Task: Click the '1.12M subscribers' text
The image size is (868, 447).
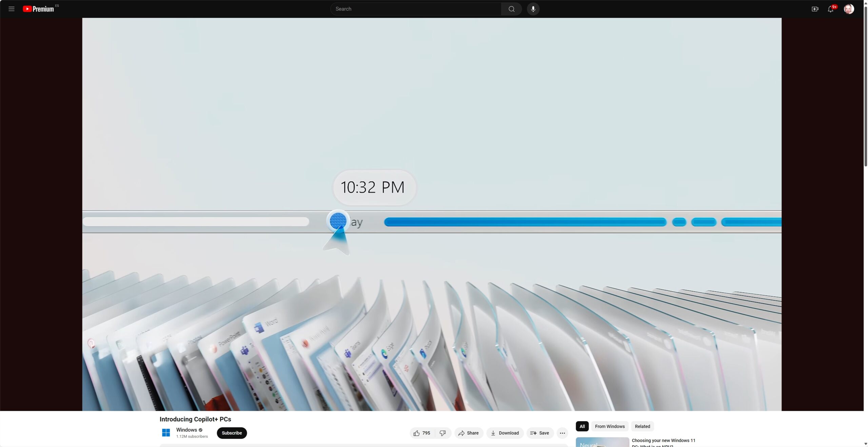Action: (192, 436)
